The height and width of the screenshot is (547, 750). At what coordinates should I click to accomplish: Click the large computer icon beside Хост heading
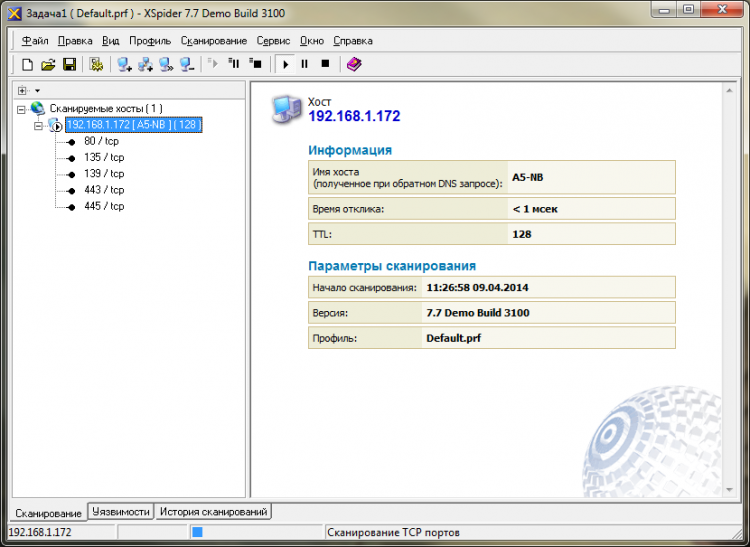[x=287, y=109]
